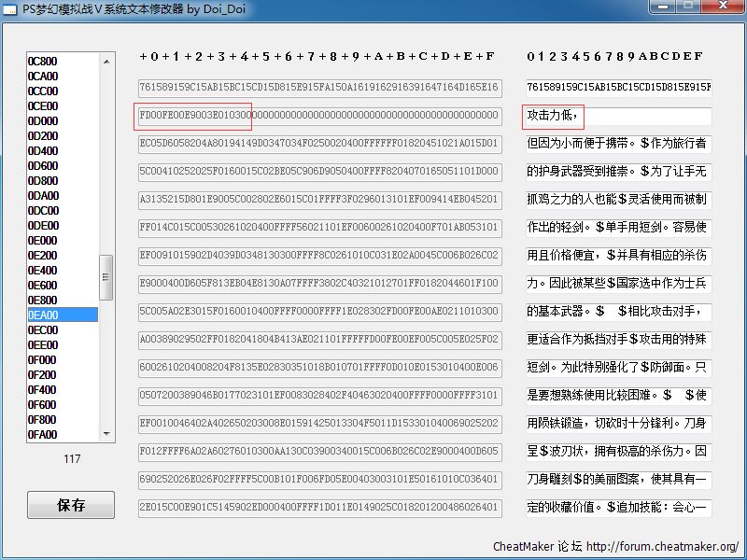This screenshot has width=747, height=560.
Task: Click the list scrollbar down arrow
Action: 106,435
